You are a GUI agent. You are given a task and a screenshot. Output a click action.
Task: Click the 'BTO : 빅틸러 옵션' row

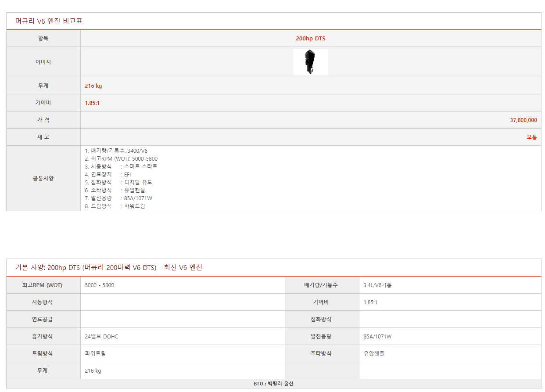274,384
